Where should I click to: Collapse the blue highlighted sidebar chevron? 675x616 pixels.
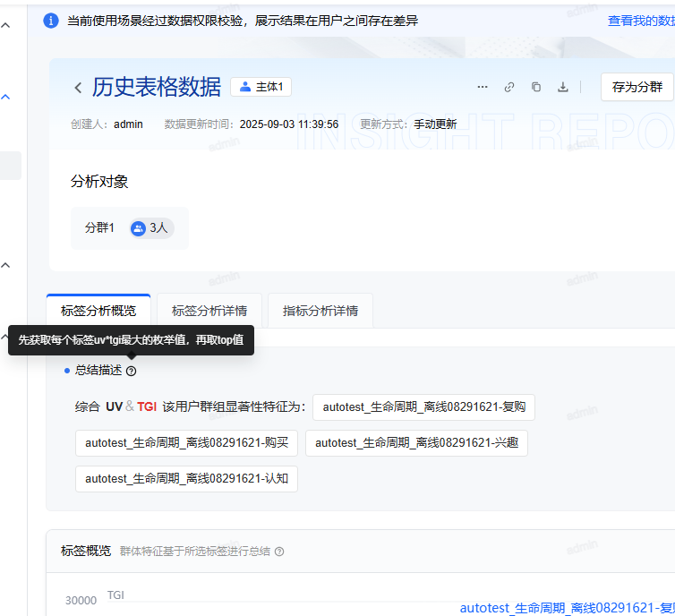pyautogui.click(x=5, y=97)
